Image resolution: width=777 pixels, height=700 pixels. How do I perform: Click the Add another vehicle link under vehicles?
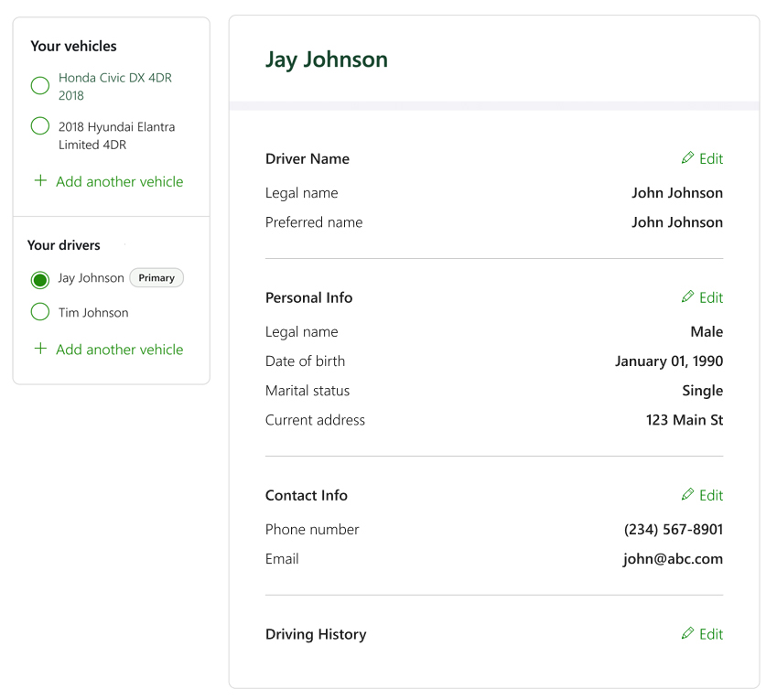point(119,182)
